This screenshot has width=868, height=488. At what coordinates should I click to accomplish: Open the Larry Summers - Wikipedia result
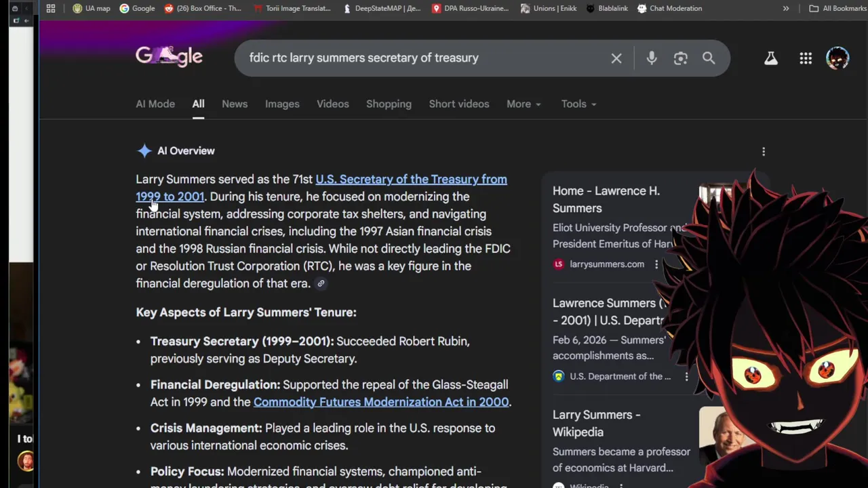597,423
